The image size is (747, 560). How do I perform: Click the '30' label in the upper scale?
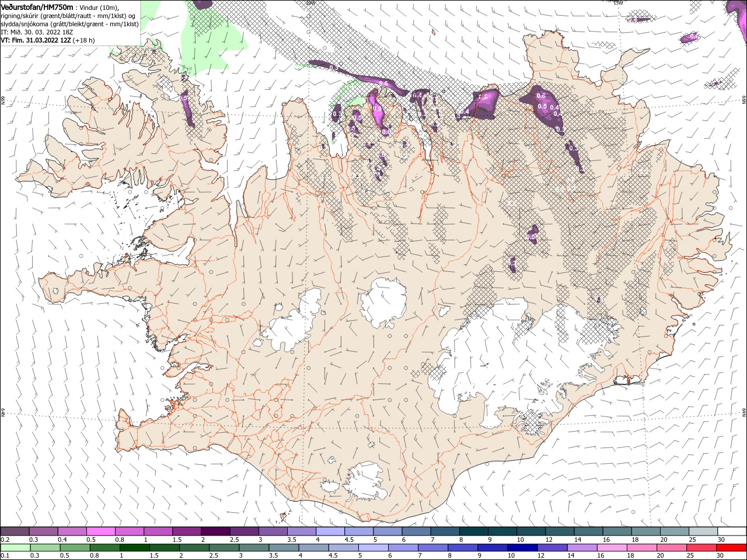pos(721,540)
